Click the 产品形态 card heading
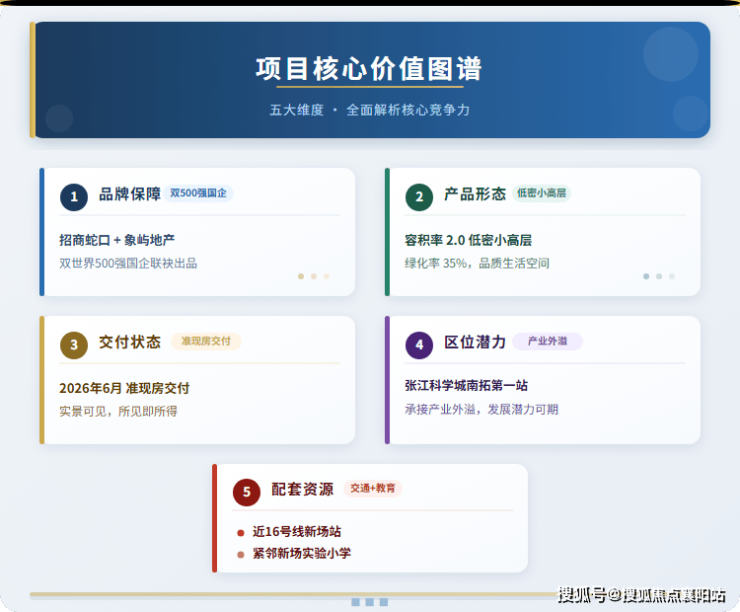The image size is (740, 612). 475,194
